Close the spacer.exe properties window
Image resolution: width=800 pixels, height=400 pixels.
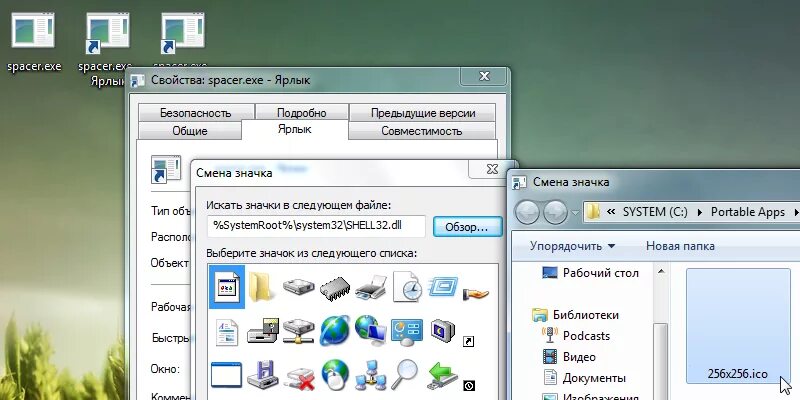(484, 77)
